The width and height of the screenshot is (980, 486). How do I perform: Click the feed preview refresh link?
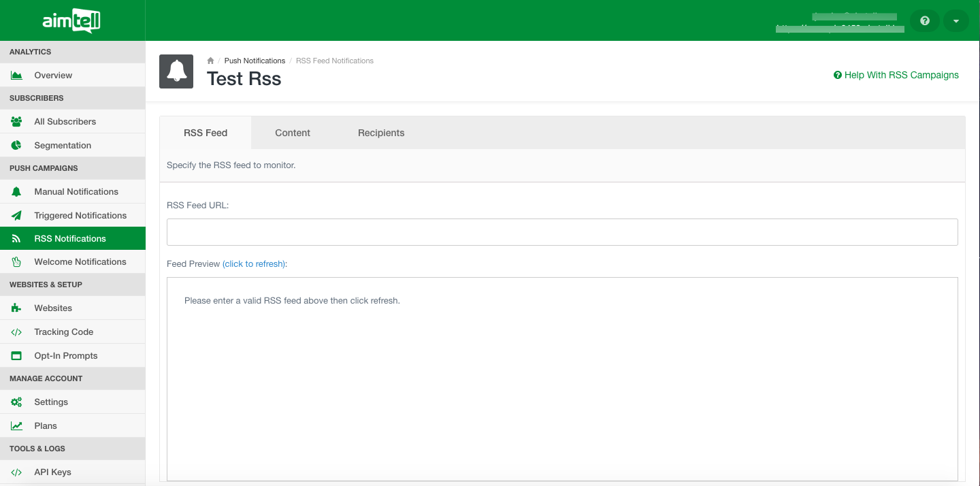(254, 264)
